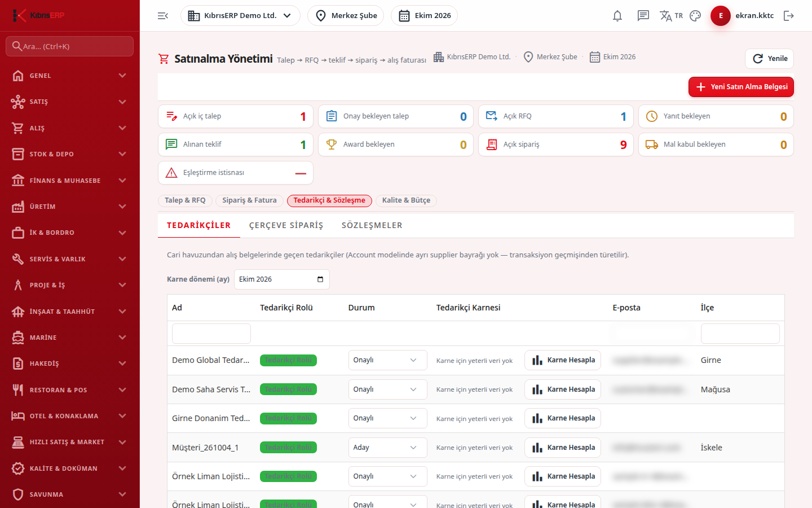Log out using the exit icon
The height and width of the screenshot is (508, 812).
point(789,16)
